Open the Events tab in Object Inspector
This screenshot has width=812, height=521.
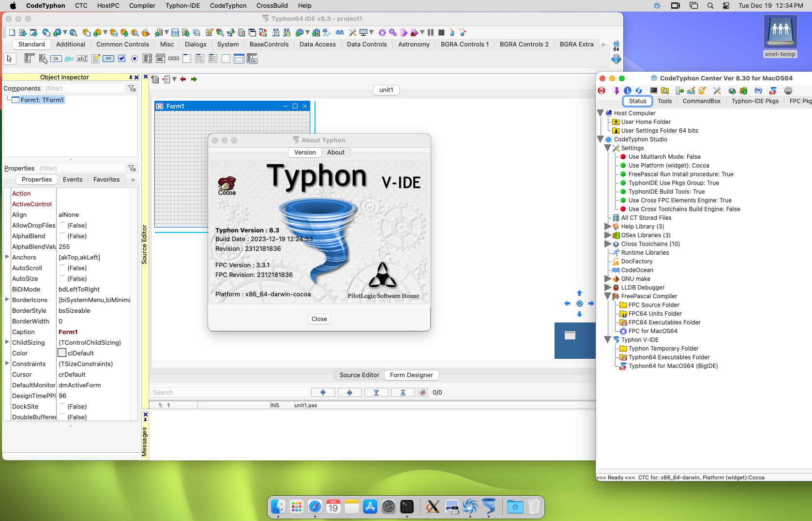click(73, 179)
